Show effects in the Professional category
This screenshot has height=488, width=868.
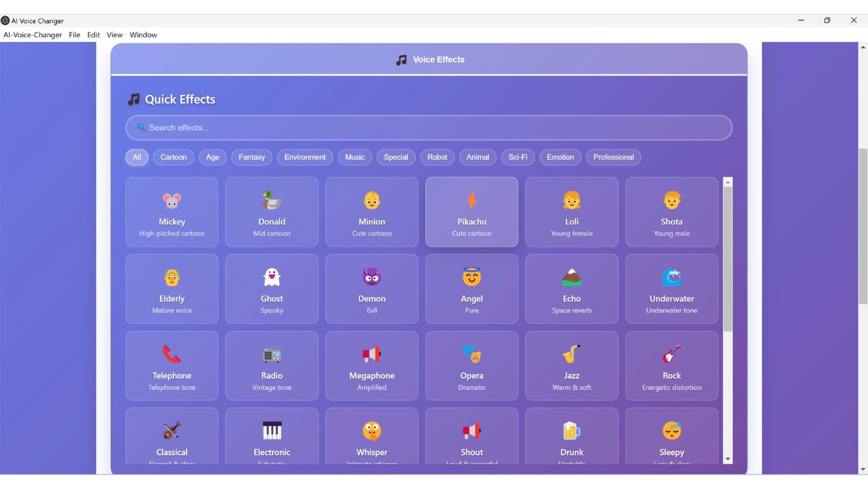point(613,157)
